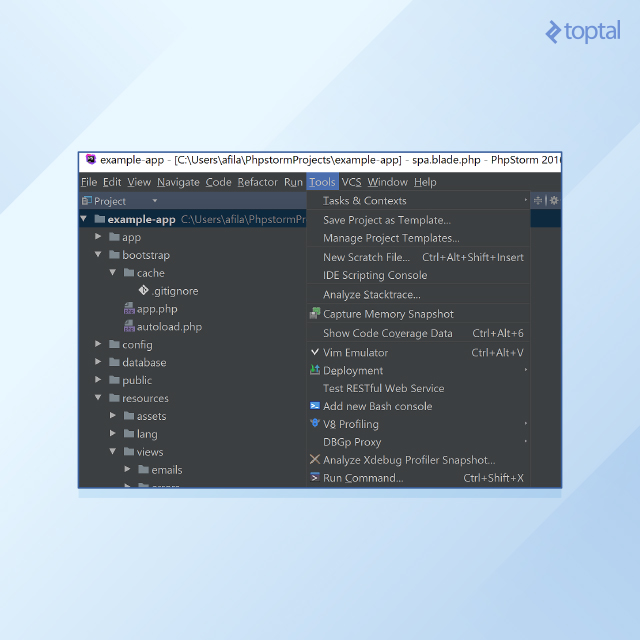This screenshot has width=640, height=640.
Task: Click the example-app root folder icon
Action: pyautogui.click(x=100, y=219)
